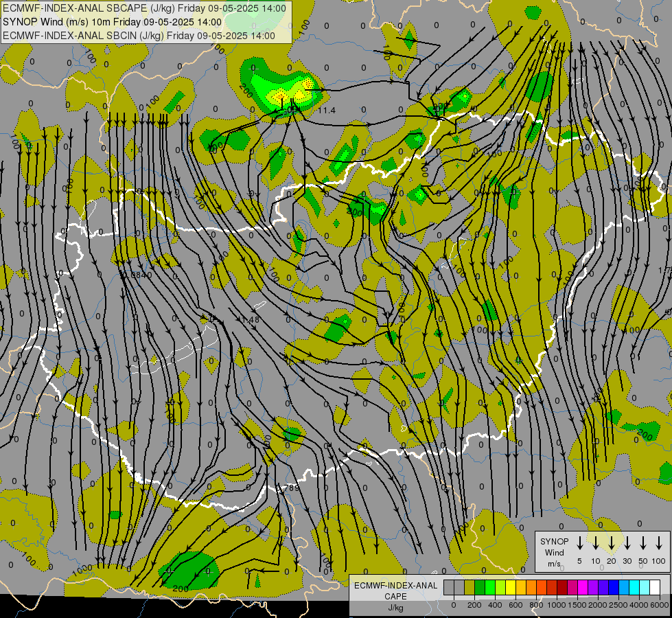Click the ECMWF-INDEX-ANAL label in the color legend
Viewport: 672px width, 618px height.
click(x=395, y=586)
